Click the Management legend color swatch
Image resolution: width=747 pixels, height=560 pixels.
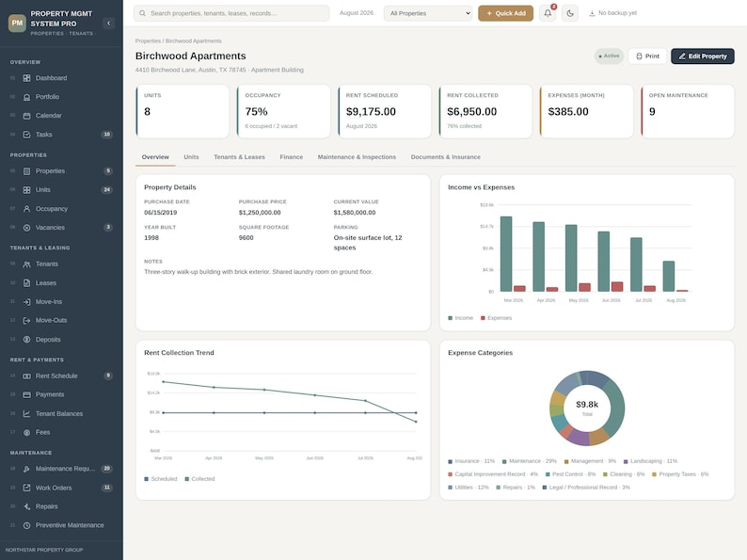pos(566,461)
